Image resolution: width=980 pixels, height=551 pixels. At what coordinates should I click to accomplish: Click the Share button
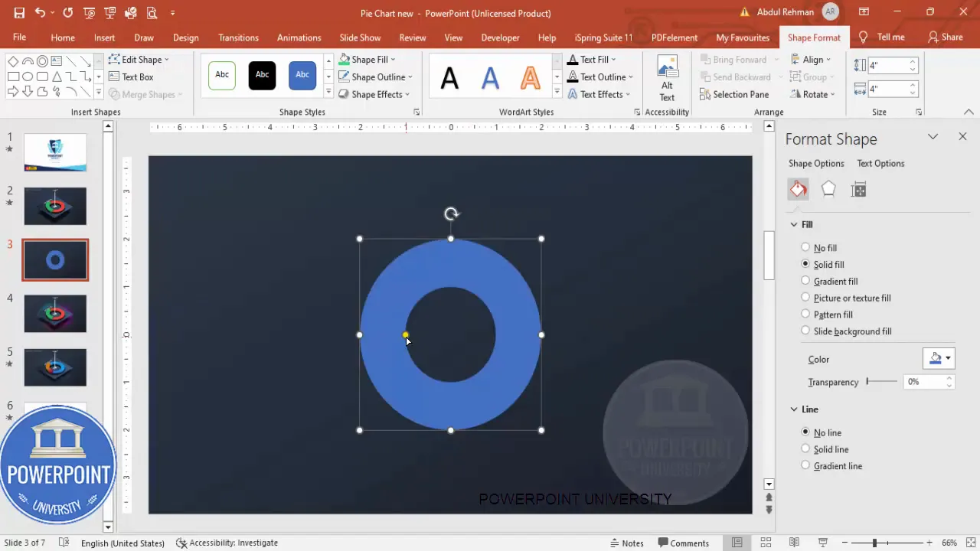[946, 37]
